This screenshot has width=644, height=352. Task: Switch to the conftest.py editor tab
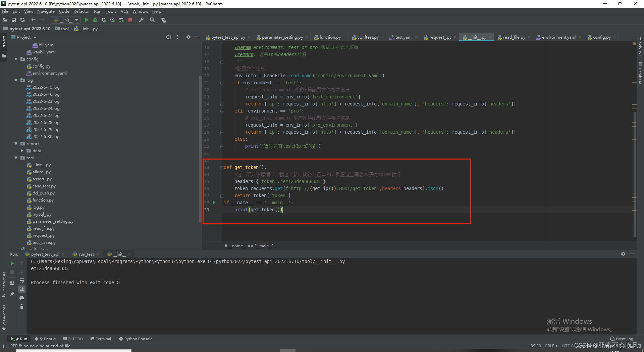(368, 37)
